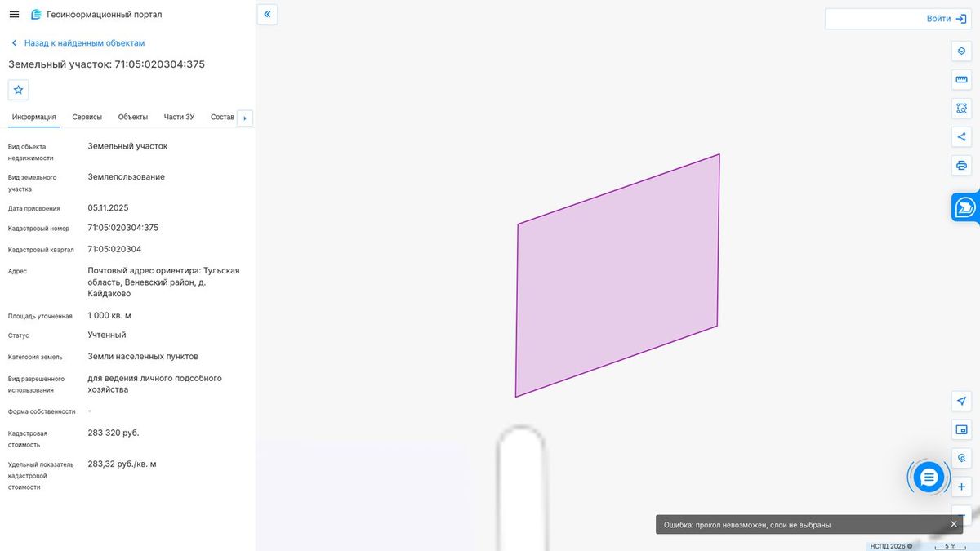Click the parcel title 71:05:020304:375 heading

[106, 64]
